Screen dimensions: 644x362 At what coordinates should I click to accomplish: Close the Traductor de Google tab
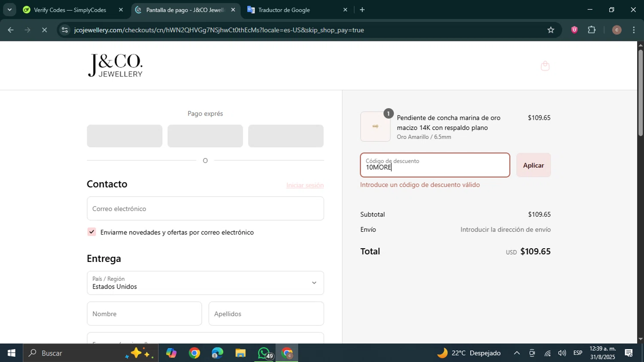[345, 10]
